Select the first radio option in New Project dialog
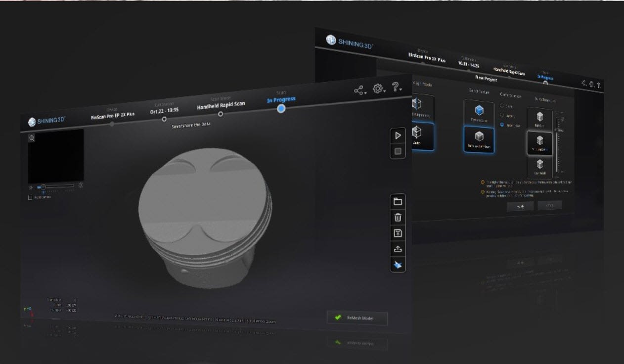Screen dimensions: 624x364 pyautogui.click(x=503, y=106)
